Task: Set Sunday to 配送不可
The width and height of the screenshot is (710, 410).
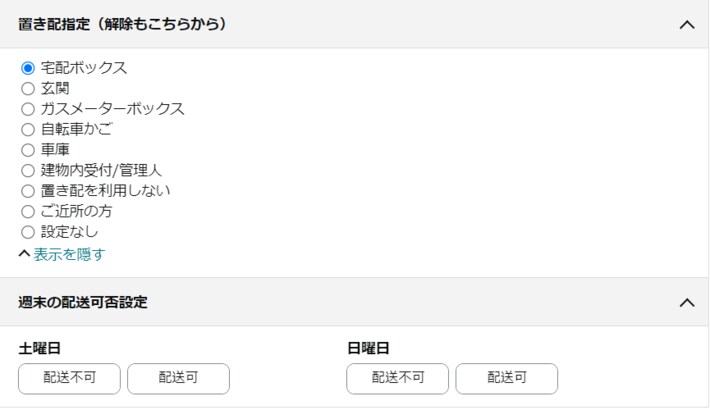Action: [x=397, y=378]
